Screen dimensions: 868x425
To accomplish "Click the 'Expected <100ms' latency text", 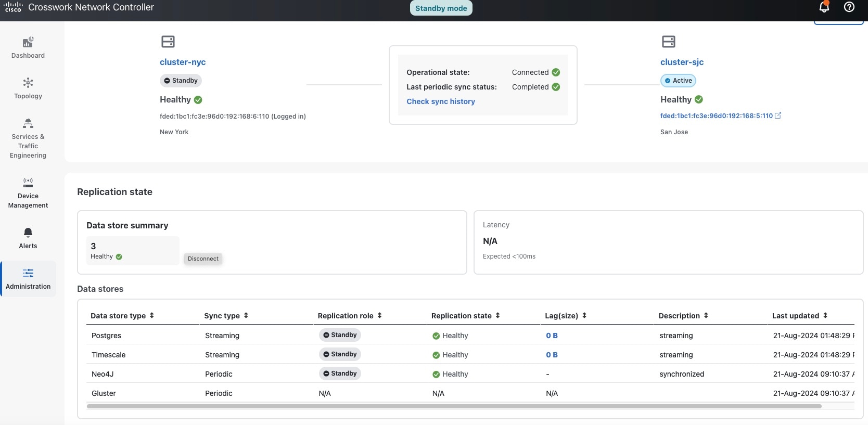I will tap(509, 256).
